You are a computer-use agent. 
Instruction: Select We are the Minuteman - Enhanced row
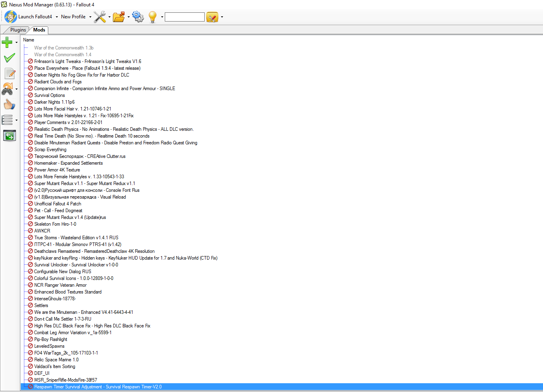coord(84,312)
